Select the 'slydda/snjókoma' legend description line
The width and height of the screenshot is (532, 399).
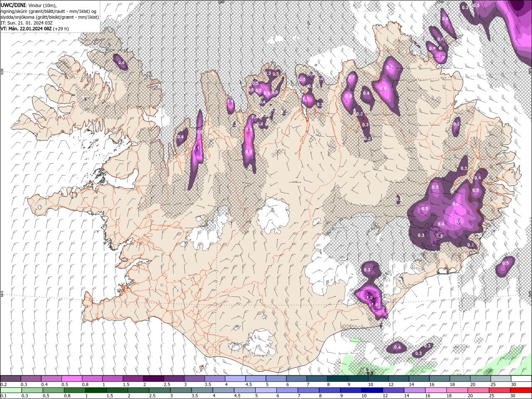(49, 17)
